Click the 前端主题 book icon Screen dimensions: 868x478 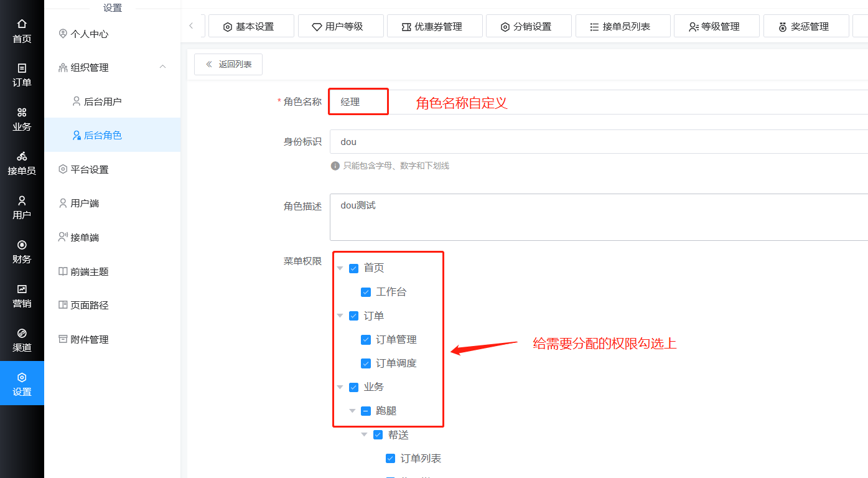pos(63,271)
